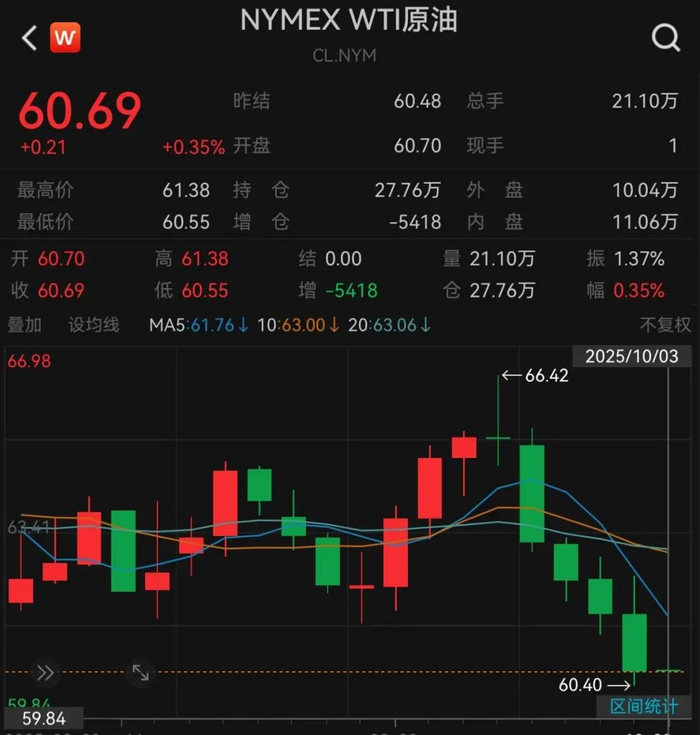Tap the title NYMEX WTI原油
The height and width of the screenshot is (735, 700).
[348, 21]
